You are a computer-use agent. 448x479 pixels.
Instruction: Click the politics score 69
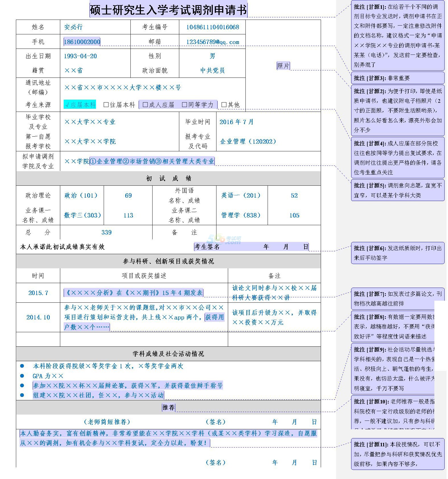tap(128, 195)
